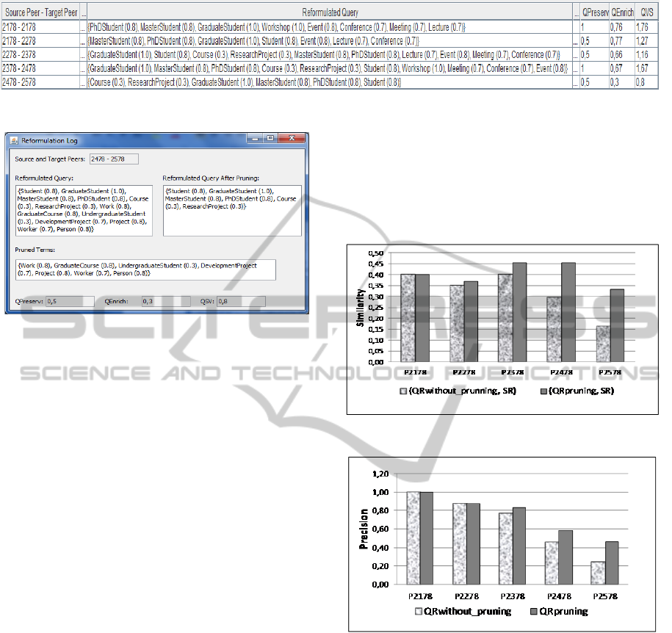The width and height of the screenshot is (672, 633).
Task: Sort by Source Peer - Target Peer column header
Action: click(41, 12)
